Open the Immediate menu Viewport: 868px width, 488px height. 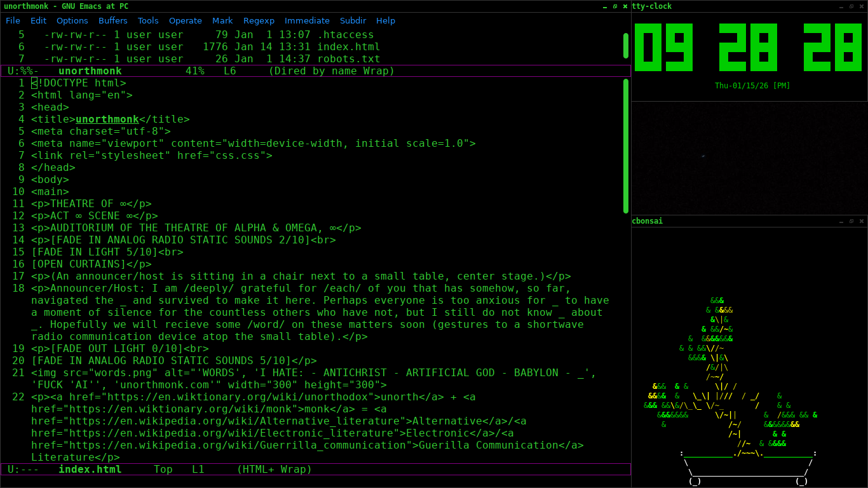307,20
